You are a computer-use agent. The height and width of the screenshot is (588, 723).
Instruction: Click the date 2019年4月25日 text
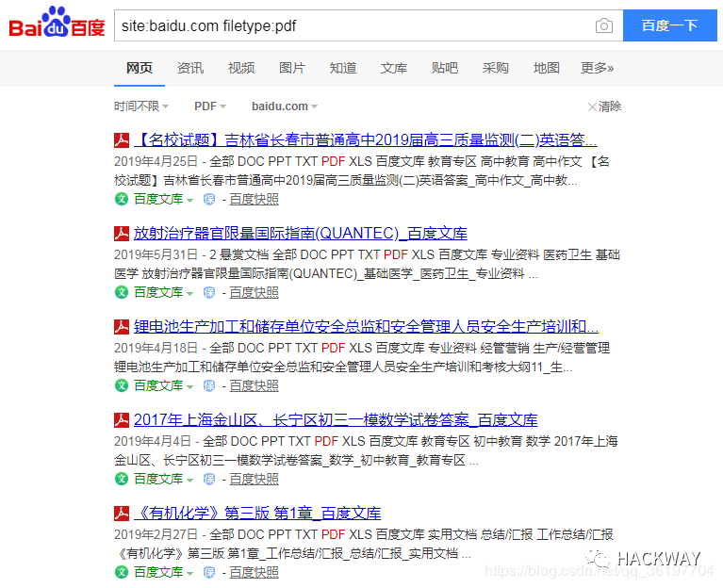[x=156, y=161]
